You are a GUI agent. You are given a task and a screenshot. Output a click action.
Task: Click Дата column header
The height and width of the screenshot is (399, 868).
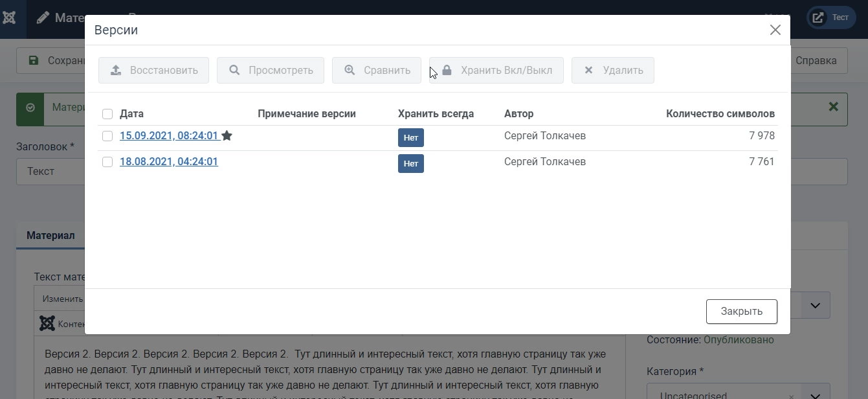point(131,114)
